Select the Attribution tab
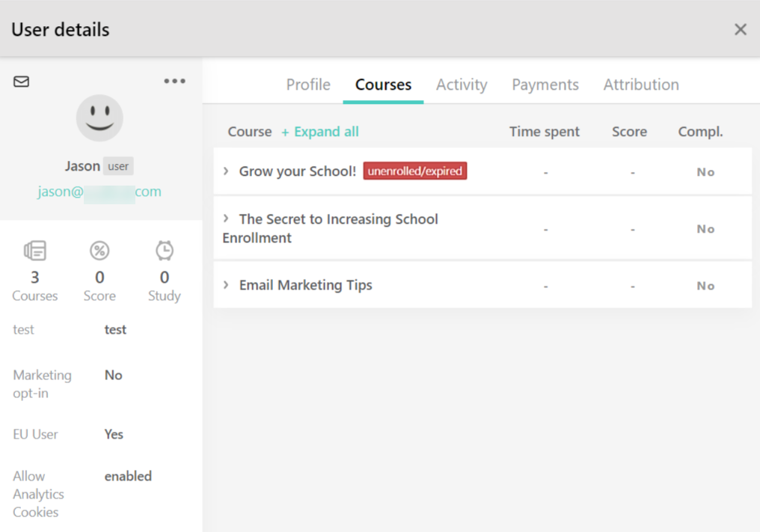Image resolution: width=760 pixels, height=532 pixels. pyautogui.click(x=641, y=85)
